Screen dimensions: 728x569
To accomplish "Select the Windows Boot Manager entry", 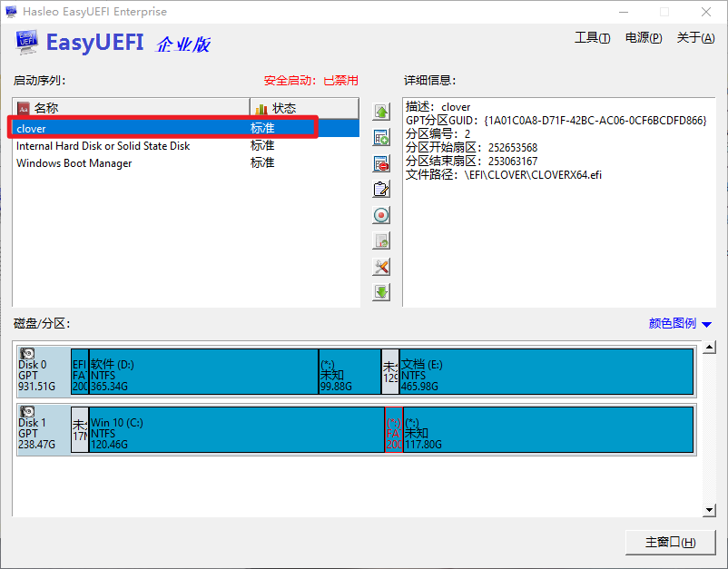I will (74, 163).
